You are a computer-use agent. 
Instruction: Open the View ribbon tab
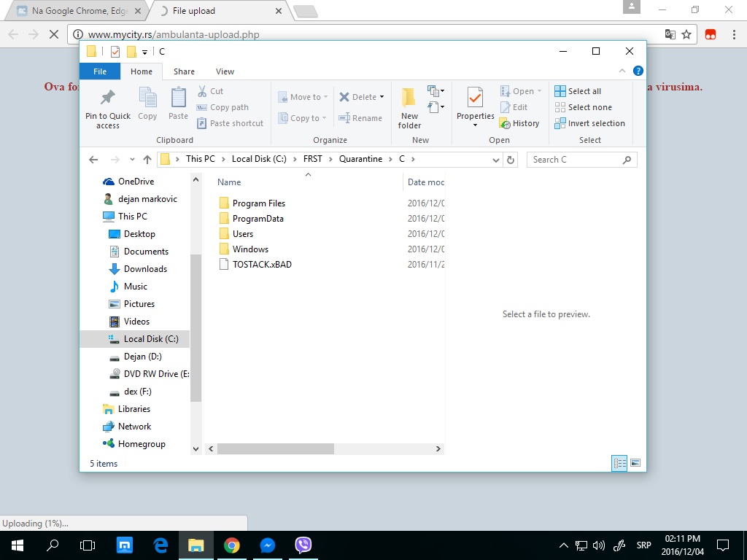click(225, 71)
